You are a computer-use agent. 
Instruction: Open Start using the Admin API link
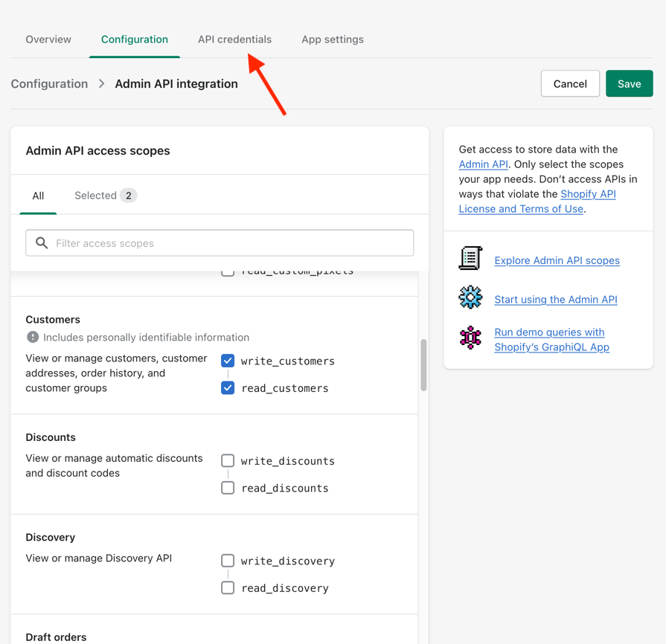[556, 299]
